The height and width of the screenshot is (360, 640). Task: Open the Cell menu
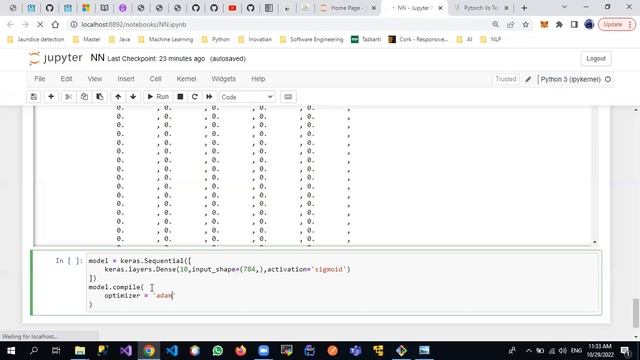(x=156, y=79)
